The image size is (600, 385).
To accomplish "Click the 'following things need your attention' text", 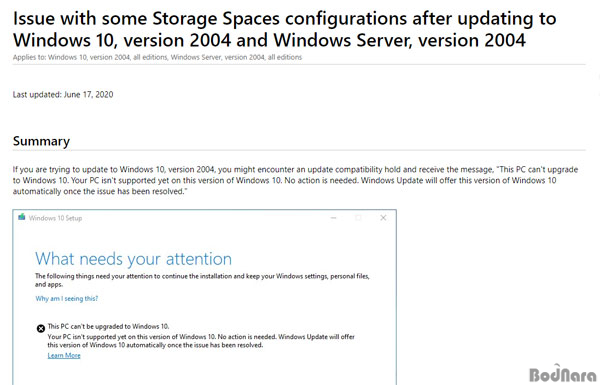I will point(202,280).
